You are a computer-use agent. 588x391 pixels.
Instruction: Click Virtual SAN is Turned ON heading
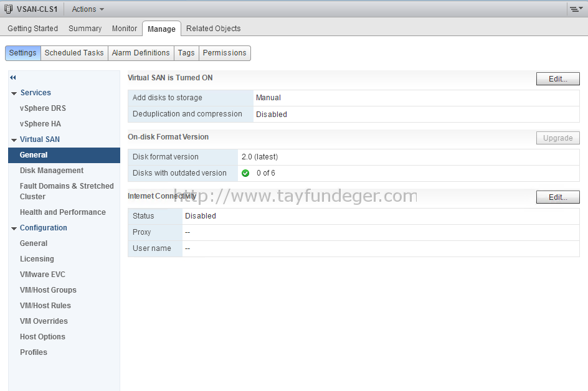(x=170, y=78)
